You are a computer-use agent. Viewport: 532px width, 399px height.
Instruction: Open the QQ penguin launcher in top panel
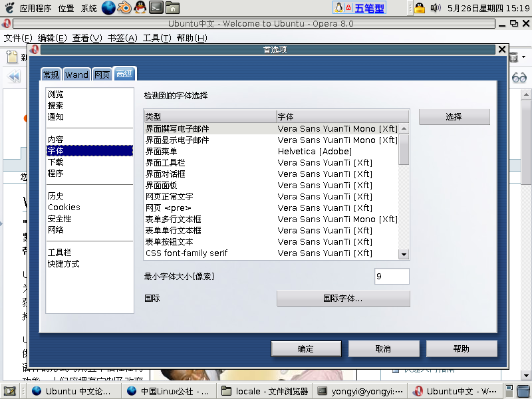pos(140,7)
